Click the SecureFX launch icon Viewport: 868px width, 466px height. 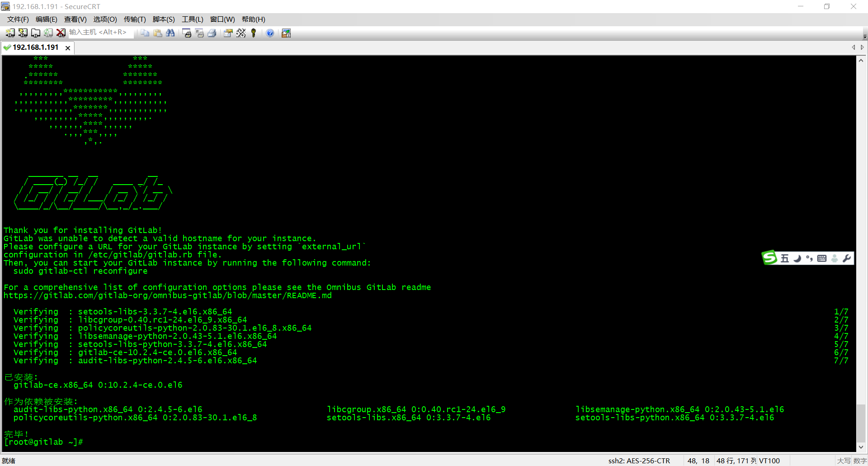coord(286,33)
